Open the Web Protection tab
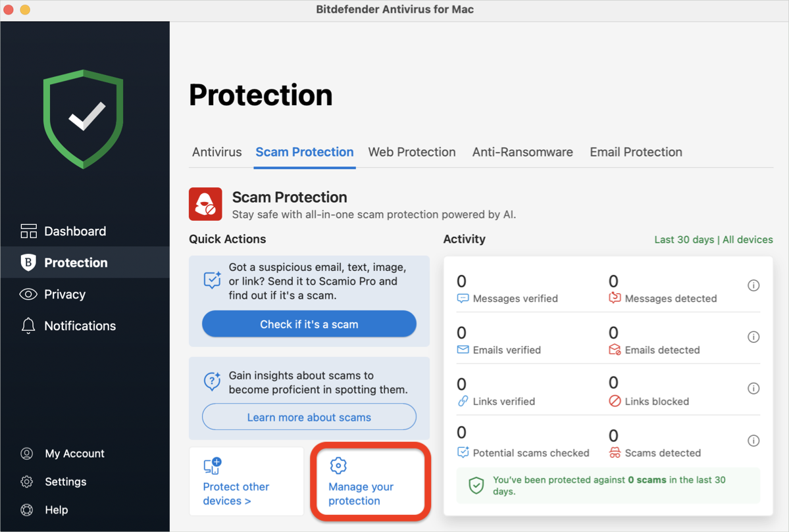Screen dimensions: 789x532 [x=412, y=152]
